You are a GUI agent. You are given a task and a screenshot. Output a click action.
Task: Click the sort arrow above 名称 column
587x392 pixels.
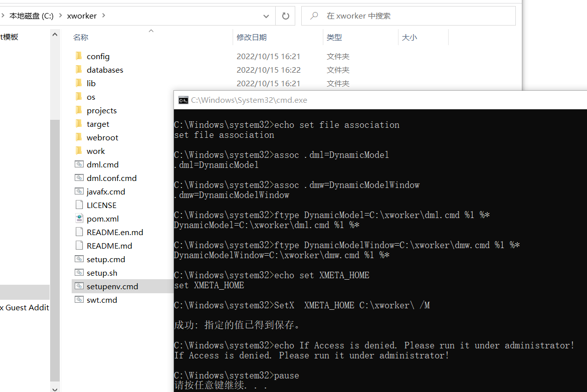tap(151, 31)
